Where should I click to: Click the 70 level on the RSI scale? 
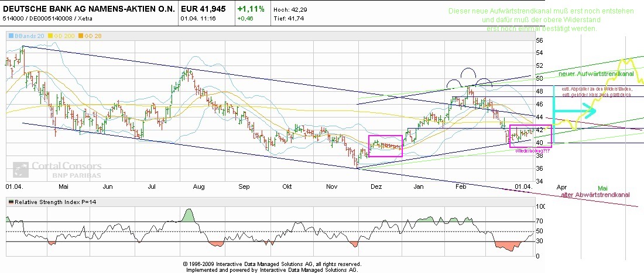[539, 222]
